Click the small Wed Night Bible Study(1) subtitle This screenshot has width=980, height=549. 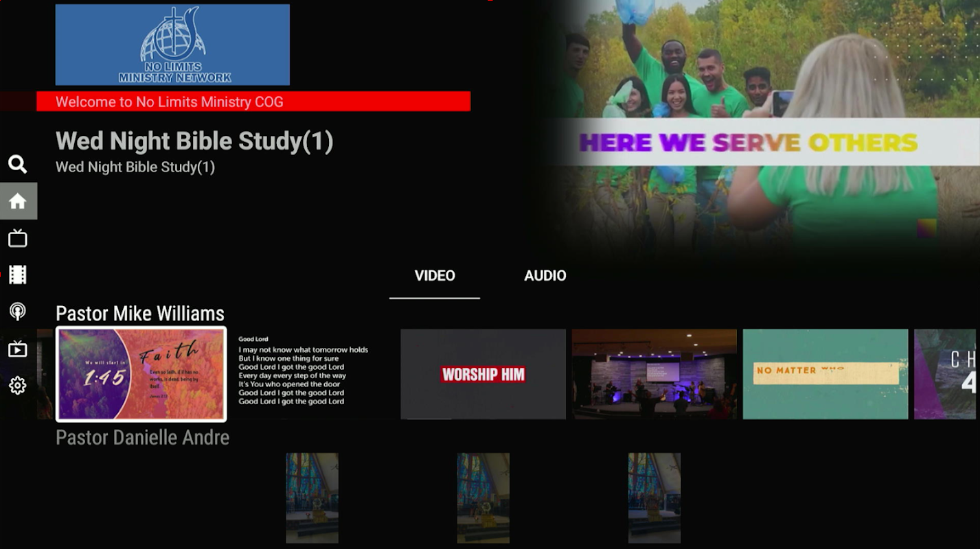tap(135, 167)
